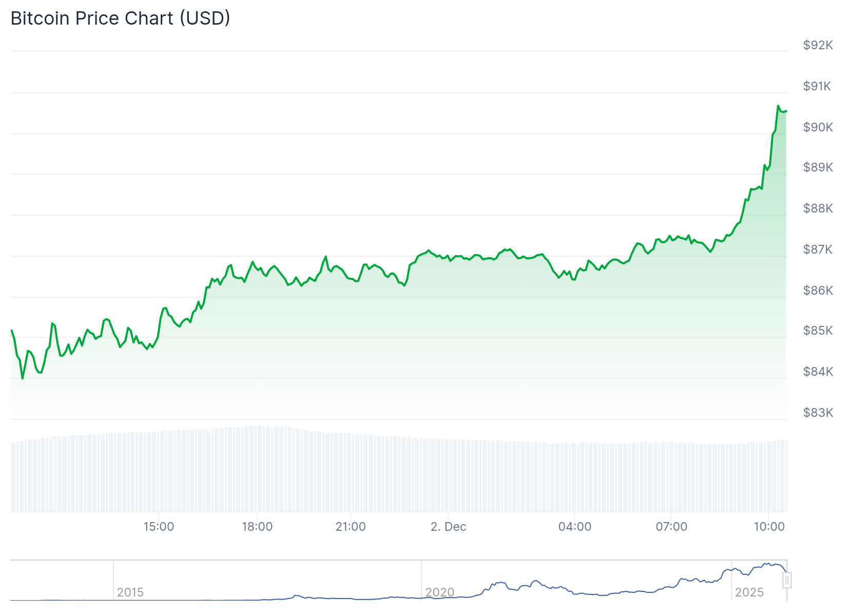The height and width of the screenshot is (616, 844).
Task: Click the '2. Dec' date axis label
Action: 448,527
